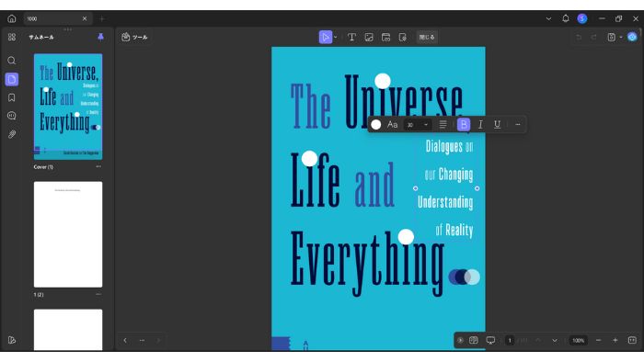This screenshot has height=362, width=644.
Task: Expand the selection tool dropdown arrow
Action: click(336, 38)
